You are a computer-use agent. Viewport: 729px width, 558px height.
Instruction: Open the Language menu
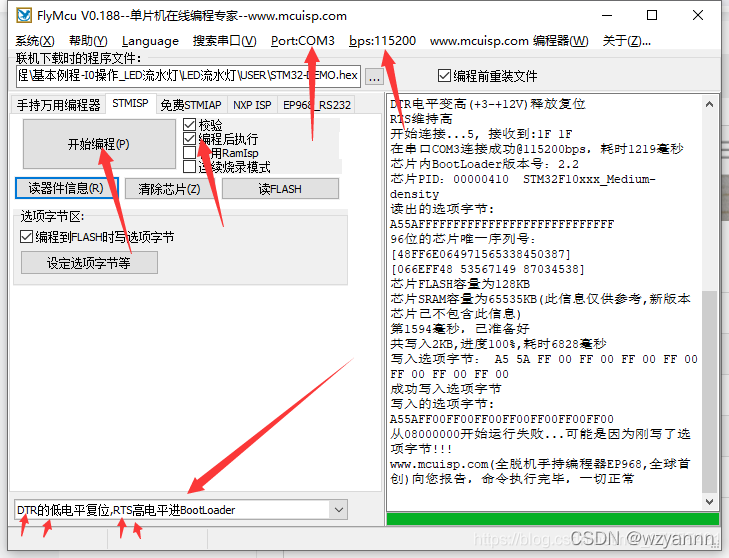tap(150, 41)
